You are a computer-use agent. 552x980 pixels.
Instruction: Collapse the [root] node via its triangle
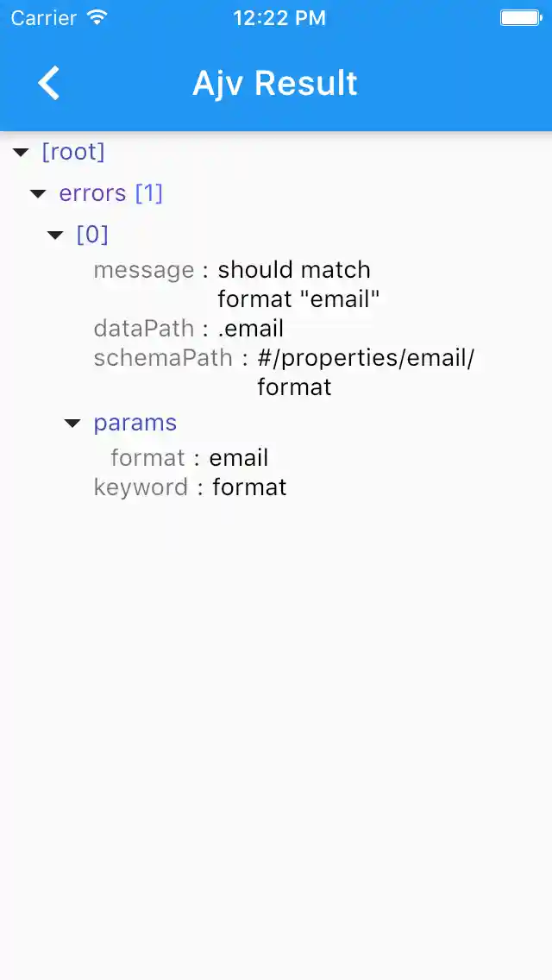tap(21, 151)
